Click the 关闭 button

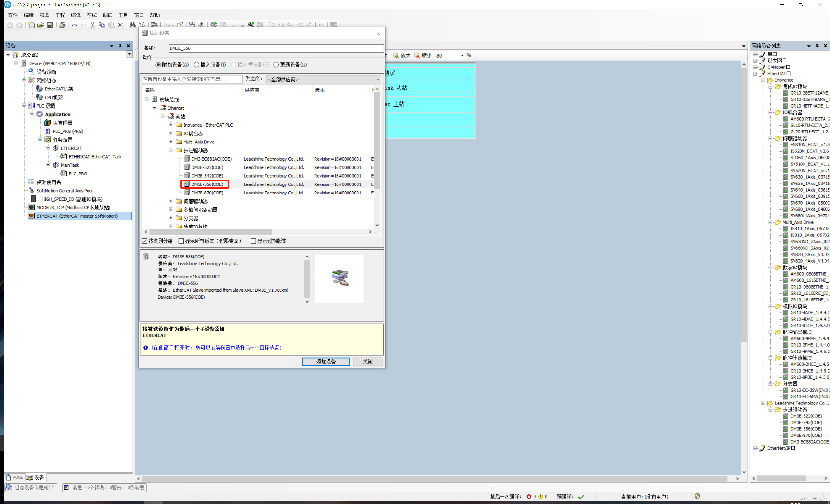tap(367, 362)
